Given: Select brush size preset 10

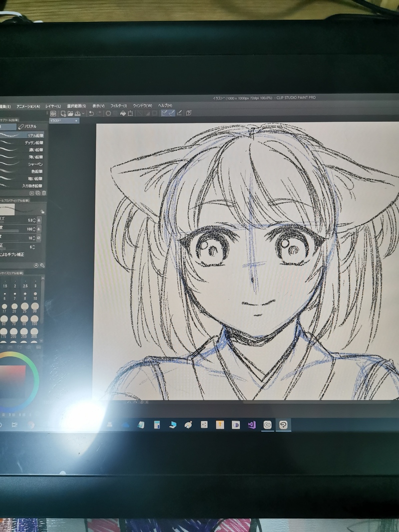Looking at the screenshot, I should point(35,296).
